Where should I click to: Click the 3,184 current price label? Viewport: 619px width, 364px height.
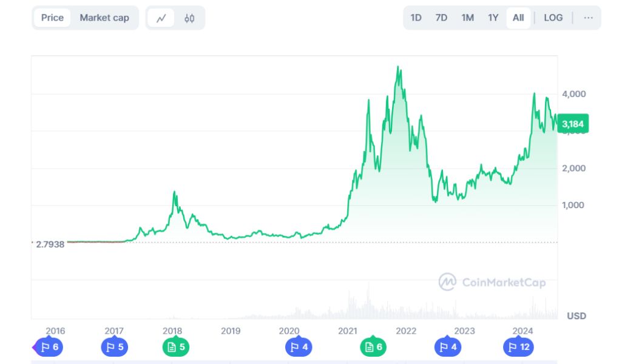point(573,124)
